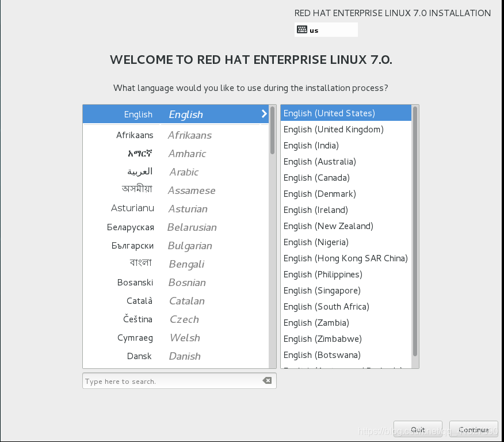
Task: Choose English (Ireland) locale
Action: click(346, 210)
